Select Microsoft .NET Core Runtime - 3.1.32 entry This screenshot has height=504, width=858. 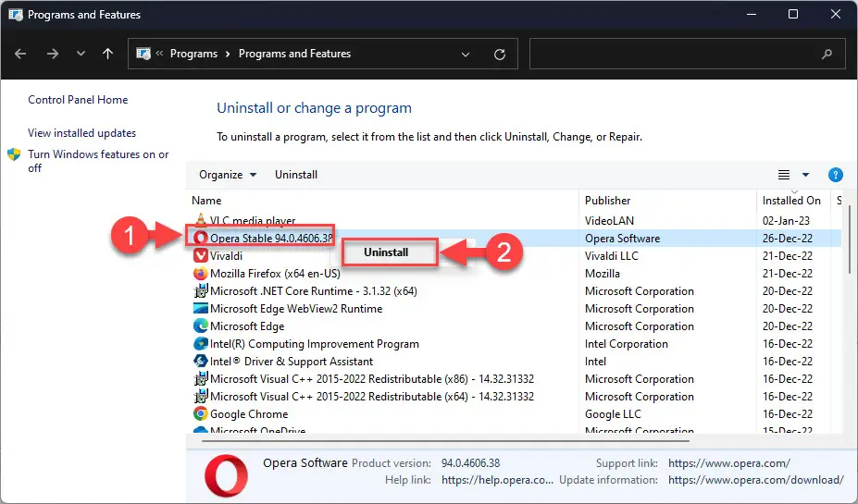[x=314, y=290]
